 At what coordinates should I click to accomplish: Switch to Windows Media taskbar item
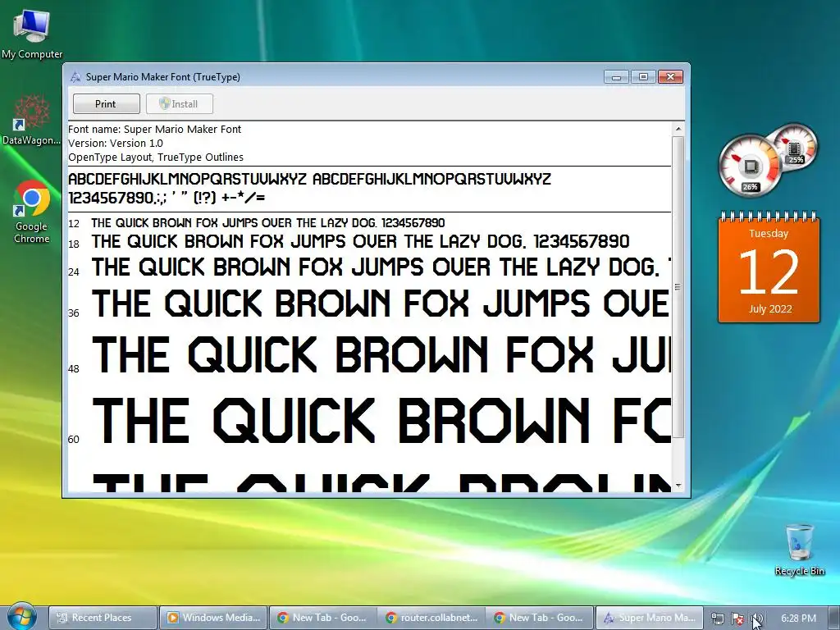pos(214,618)
